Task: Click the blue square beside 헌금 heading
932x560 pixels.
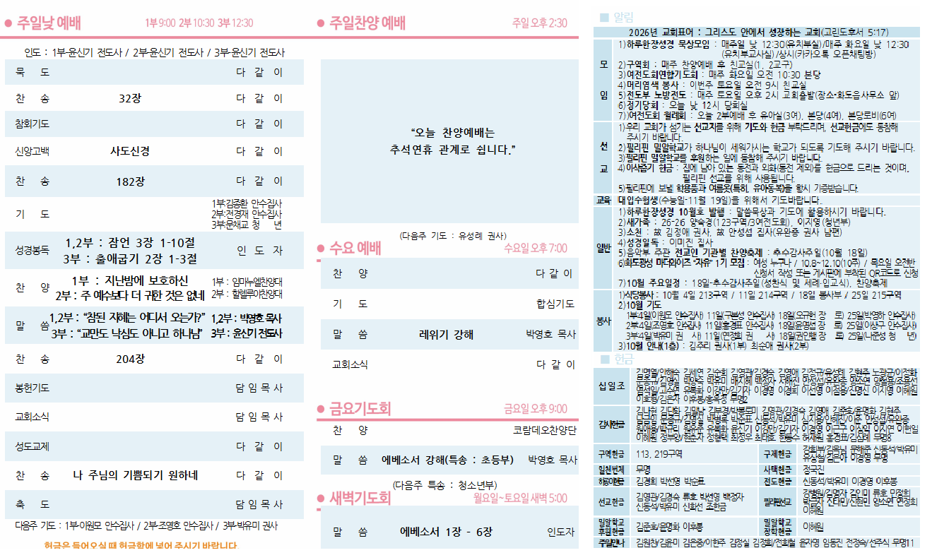Action: pos(603,359)
